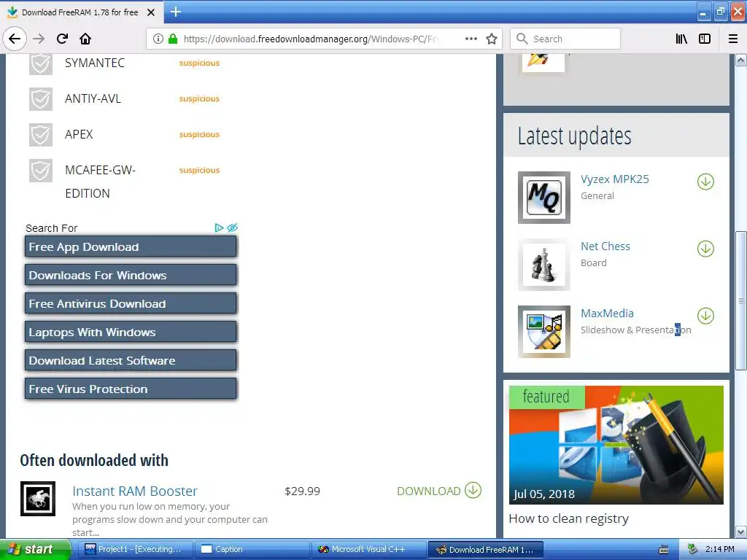747x560 pixels.
Task: Open the Free App Download ad link
Action: 131,246
